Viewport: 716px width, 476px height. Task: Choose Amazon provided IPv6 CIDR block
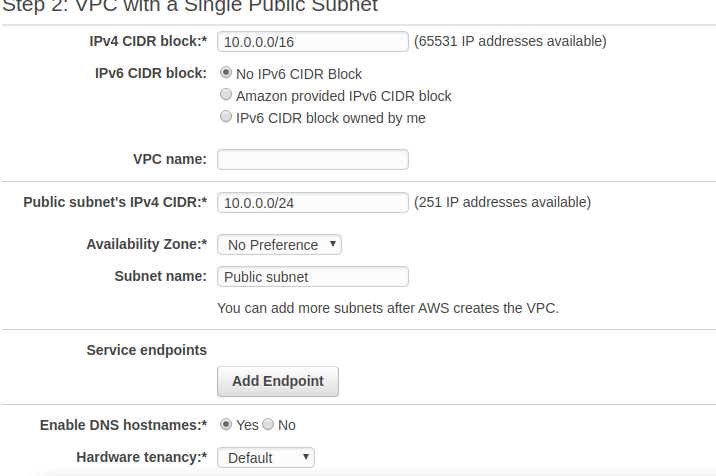[x=226, y=96]
